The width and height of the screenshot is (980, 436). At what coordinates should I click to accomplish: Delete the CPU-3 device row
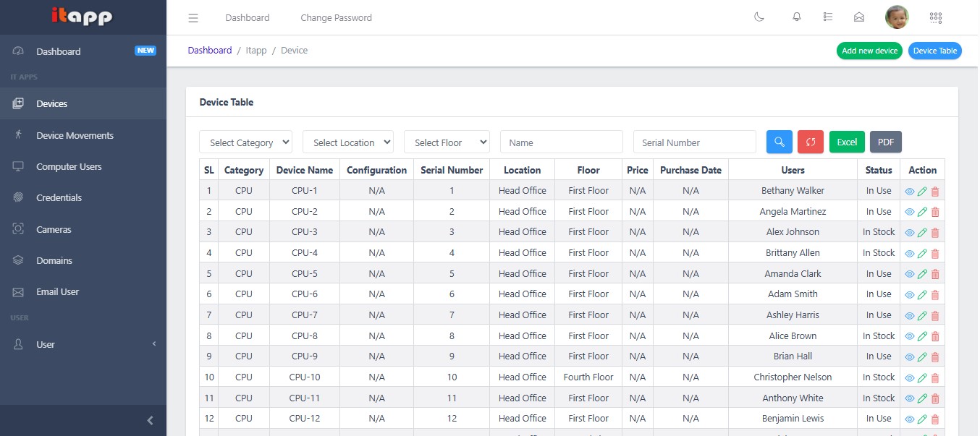pos(935,233)
